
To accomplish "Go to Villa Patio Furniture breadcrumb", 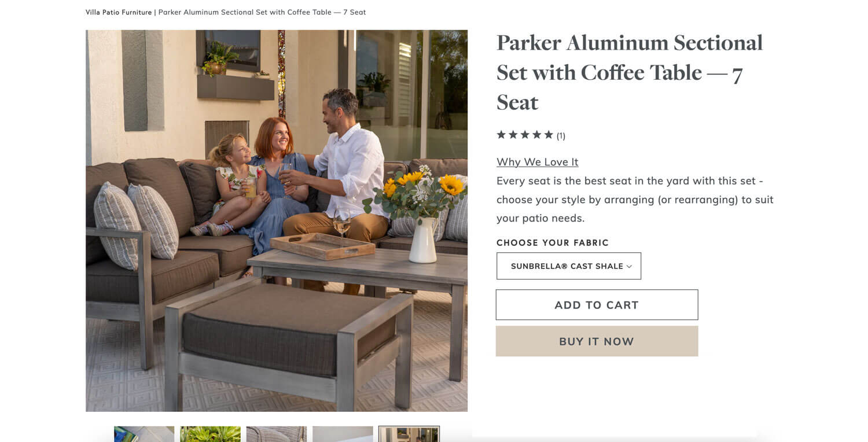I will (x=119, y=12).
